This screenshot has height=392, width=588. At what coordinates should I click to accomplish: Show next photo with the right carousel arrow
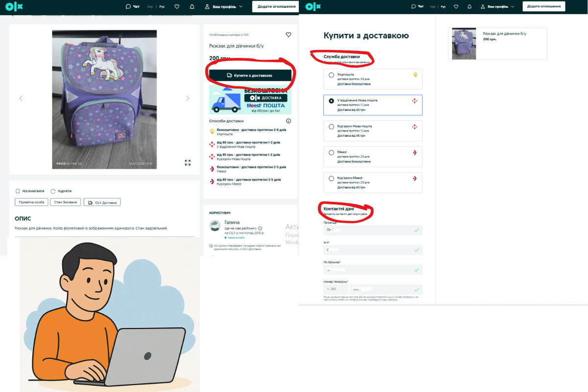[187, 98]
